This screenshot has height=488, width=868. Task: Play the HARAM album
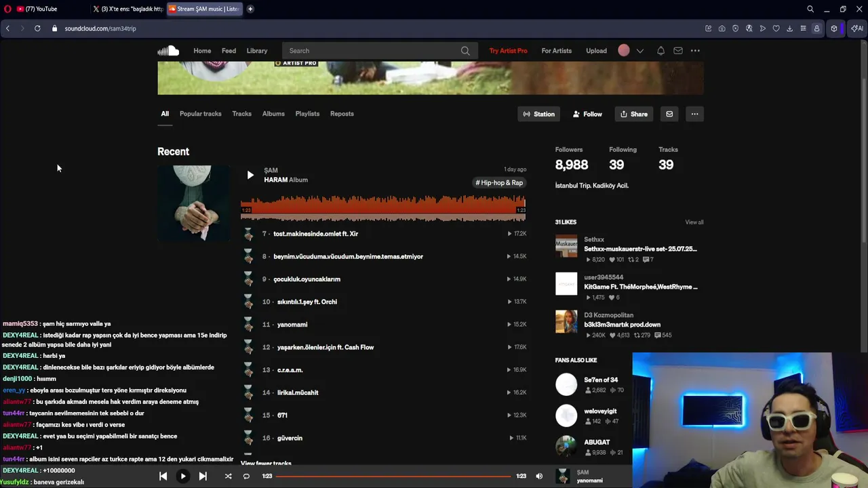[x=250, y=175]
